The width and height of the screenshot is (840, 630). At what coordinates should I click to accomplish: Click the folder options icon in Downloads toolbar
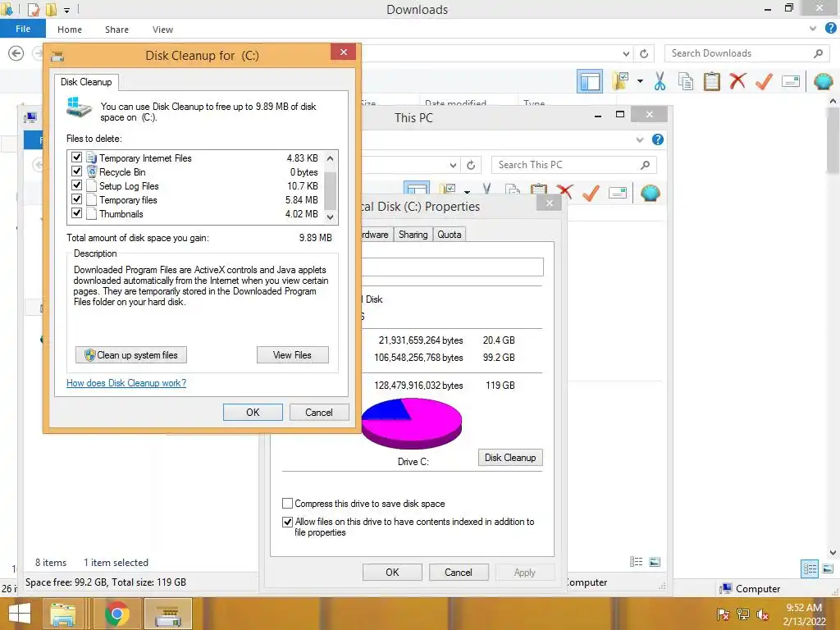point(620,81)
